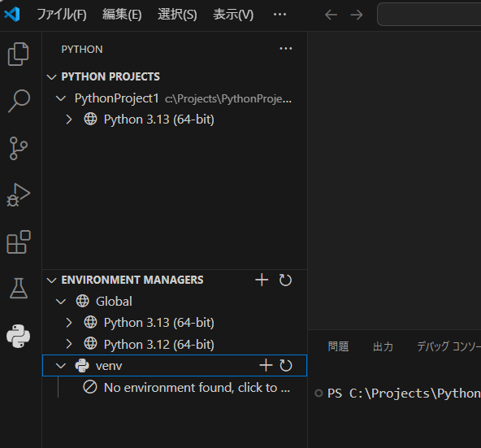Open the Explorer view in activity bar
Viewport: 481px width, 448px height.
pyautogui.click(x=18, y=54)
